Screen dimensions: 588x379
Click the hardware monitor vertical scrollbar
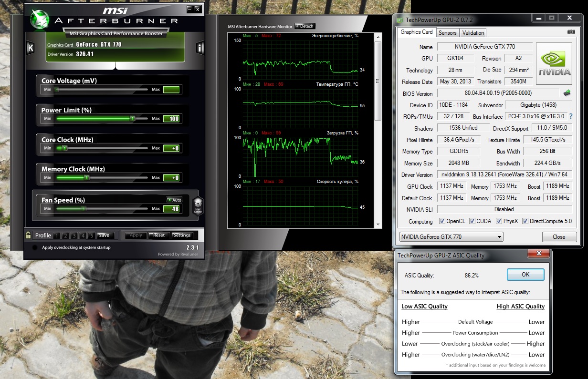378,130
